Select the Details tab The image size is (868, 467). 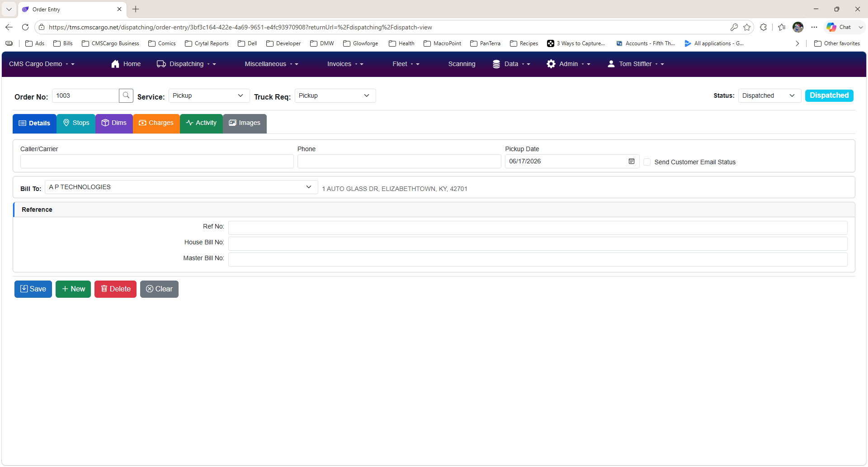34,123
